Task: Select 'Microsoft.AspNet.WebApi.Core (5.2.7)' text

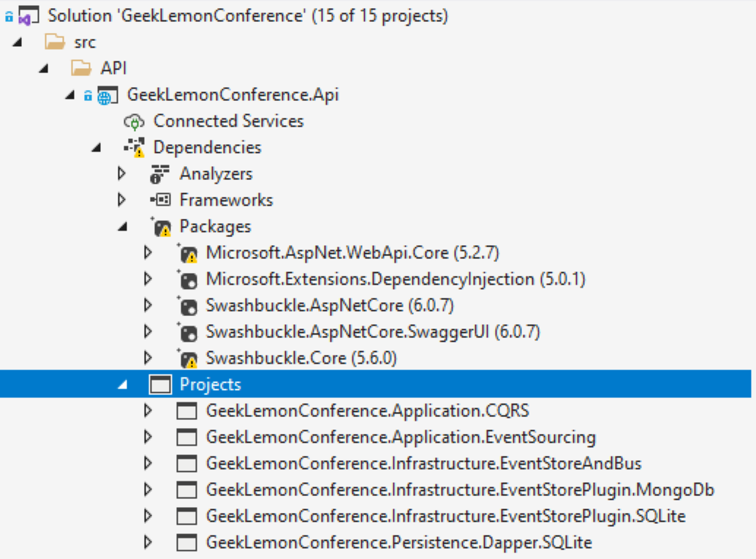Action: (352, 253)
